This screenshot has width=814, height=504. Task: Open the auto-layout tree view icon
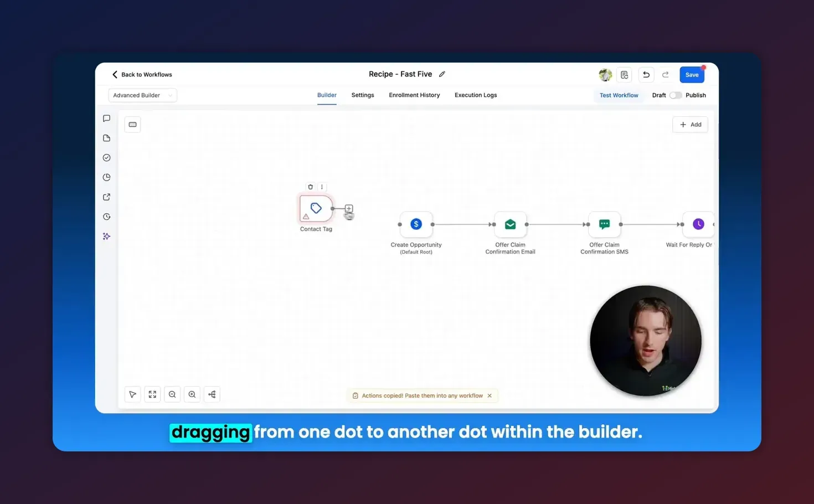212,394
